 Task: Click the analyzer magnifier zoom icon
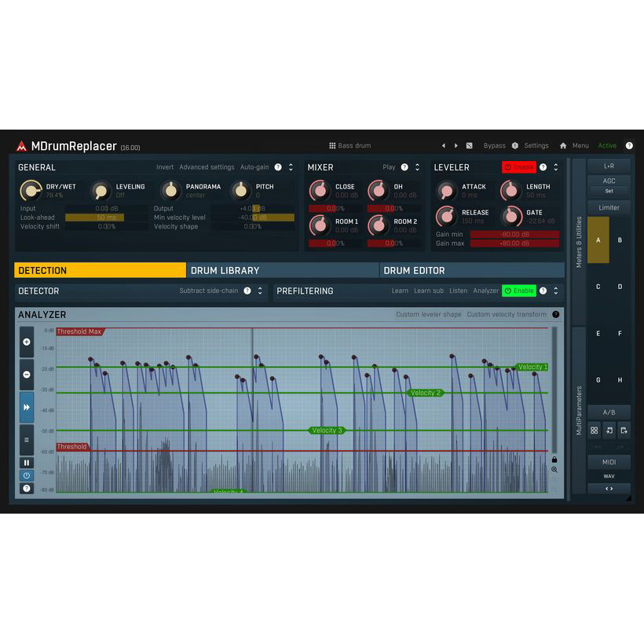coord(554,470)
